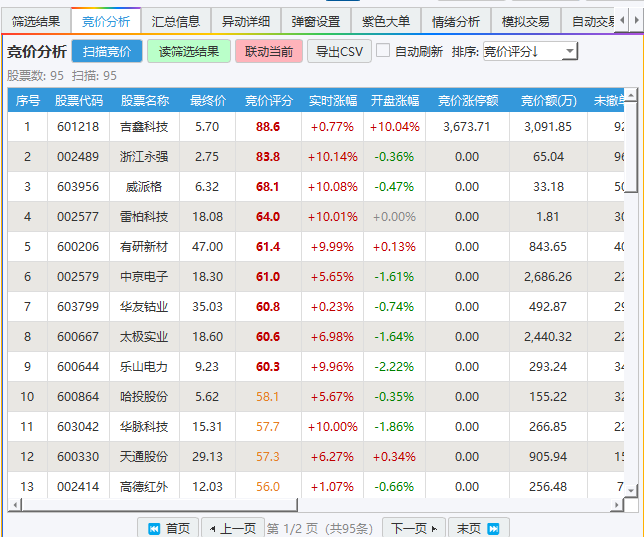This screenshot has width=644, height=537.
Task: Click the 联动当前 button
Action: (269, 51)
